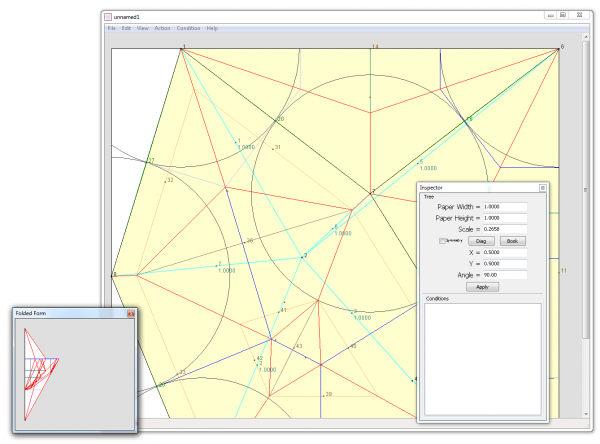Click the Paper Height input field

click(x=505, y=218)
